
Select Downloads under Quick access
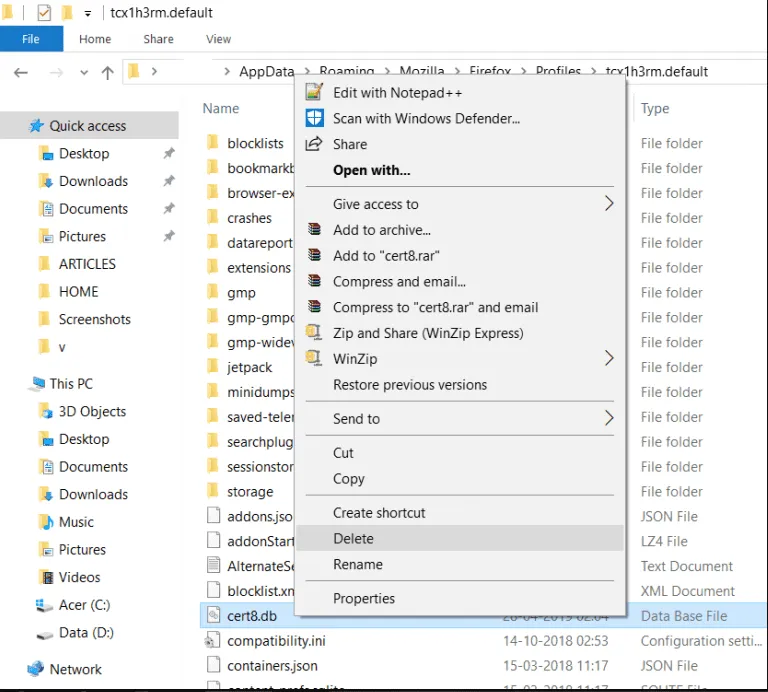point(93,181)
